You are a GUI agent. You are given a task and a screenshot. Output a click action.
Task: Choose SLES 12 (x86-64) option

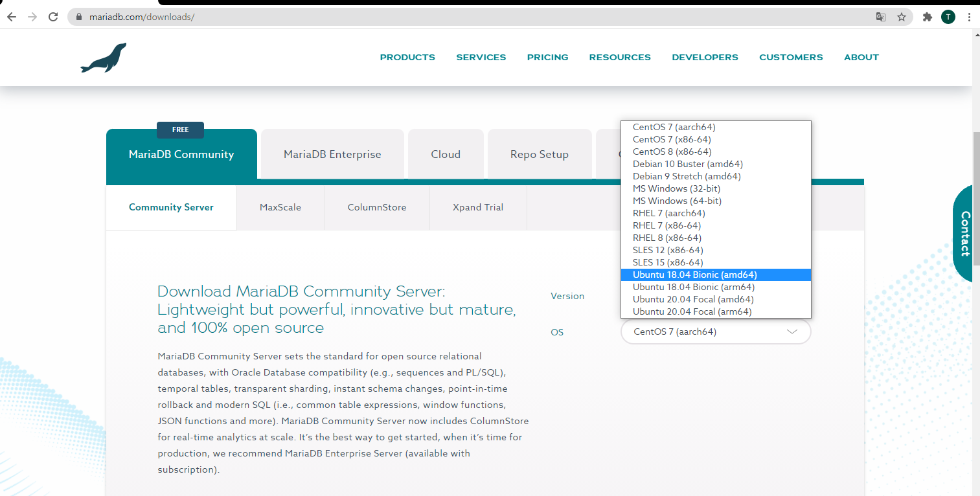click(716, 250)
